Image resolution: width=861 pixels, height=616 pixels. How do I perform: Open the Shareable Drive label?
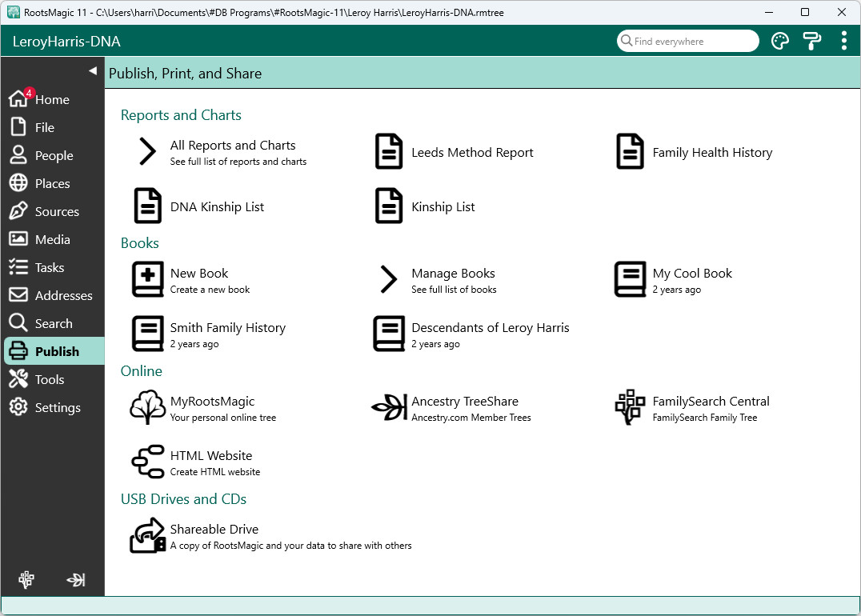(x=214, y=529)
